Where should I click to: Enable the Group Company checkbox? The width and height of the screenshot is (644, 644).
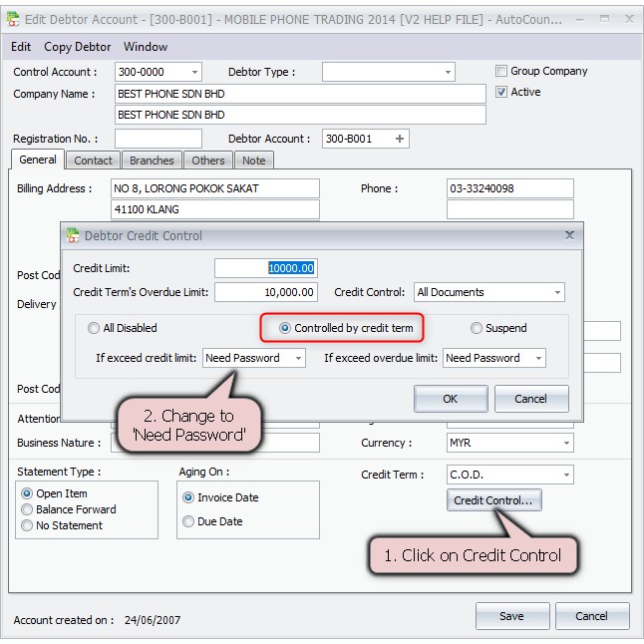502,72
